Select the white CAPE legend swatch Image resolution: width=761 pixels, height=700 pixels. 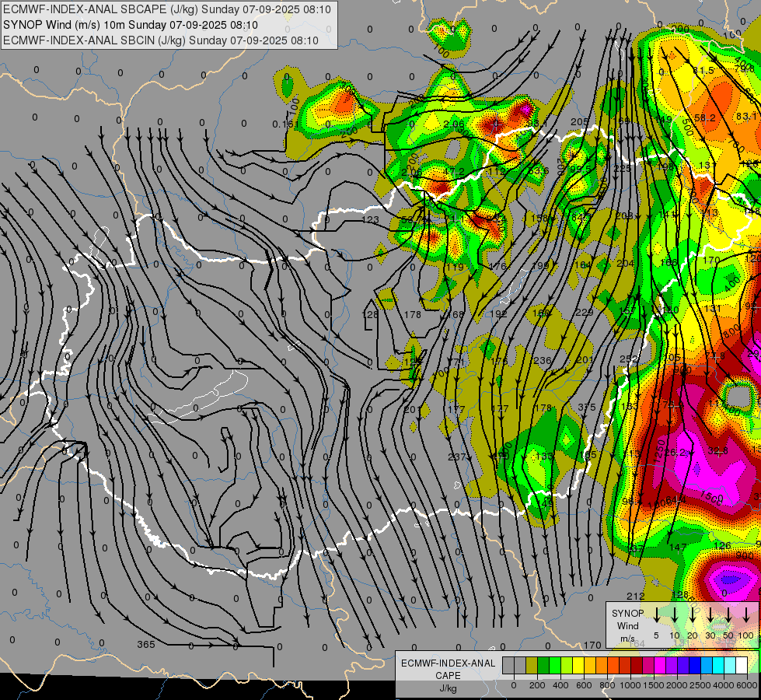[741, 666]
